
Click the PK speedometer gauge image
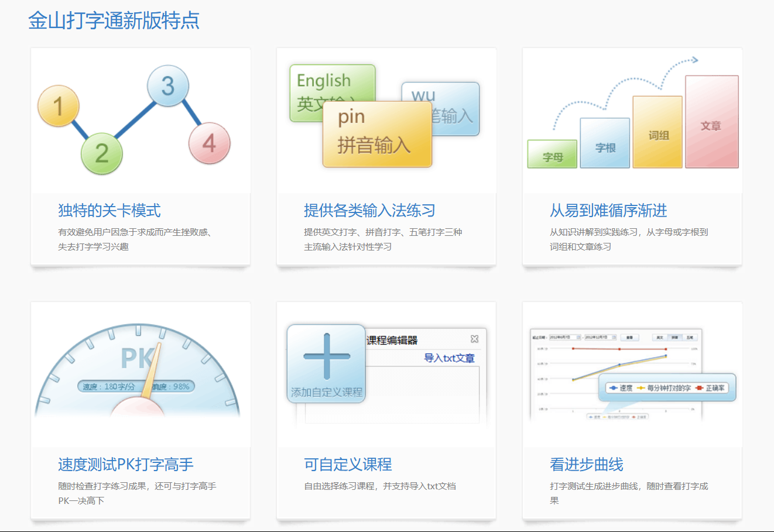point(138,370)
